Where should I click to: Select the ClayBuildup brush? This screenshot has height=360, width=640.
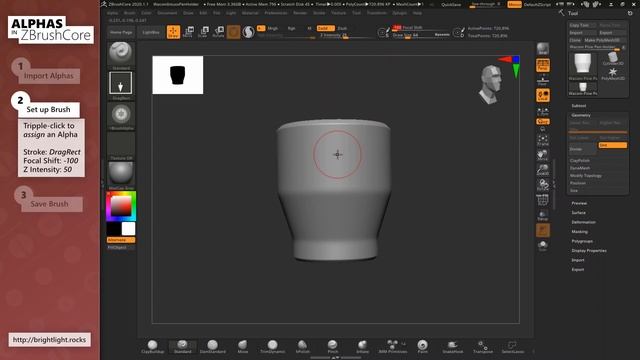coord(152,347)
